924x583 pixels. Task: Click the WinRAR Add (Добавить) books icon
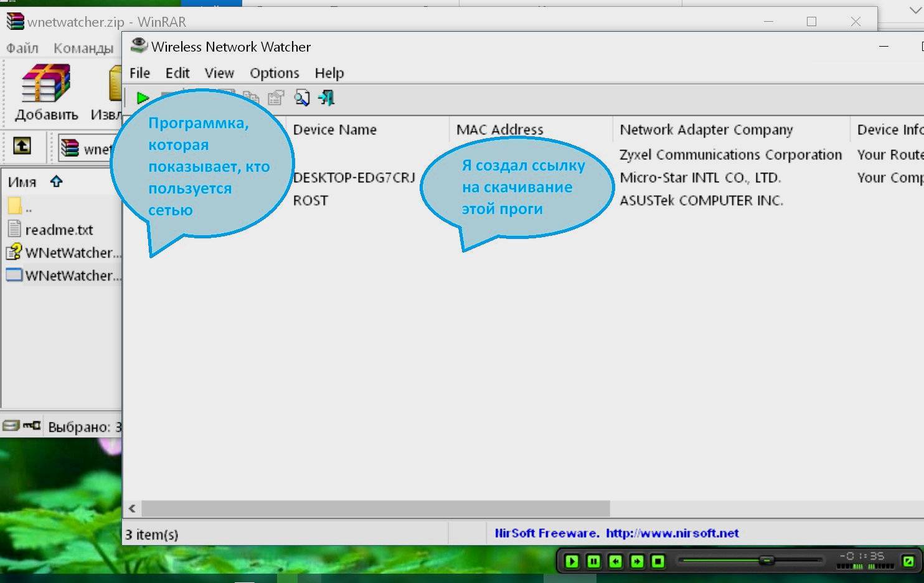coord(46,84)
